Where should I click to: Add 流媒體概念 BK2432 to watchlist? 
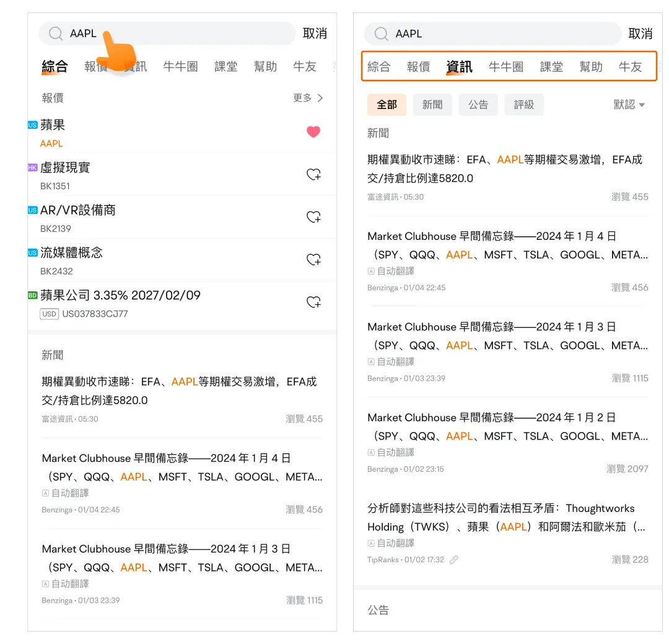(x=313, y=260)
